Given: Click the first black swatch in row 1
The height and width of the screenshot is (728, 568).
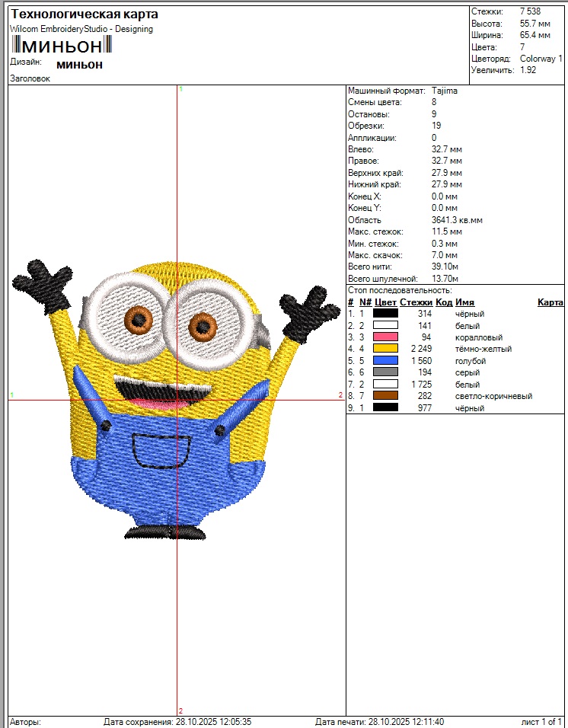Looking at the screenshot, I should [385, 314].
